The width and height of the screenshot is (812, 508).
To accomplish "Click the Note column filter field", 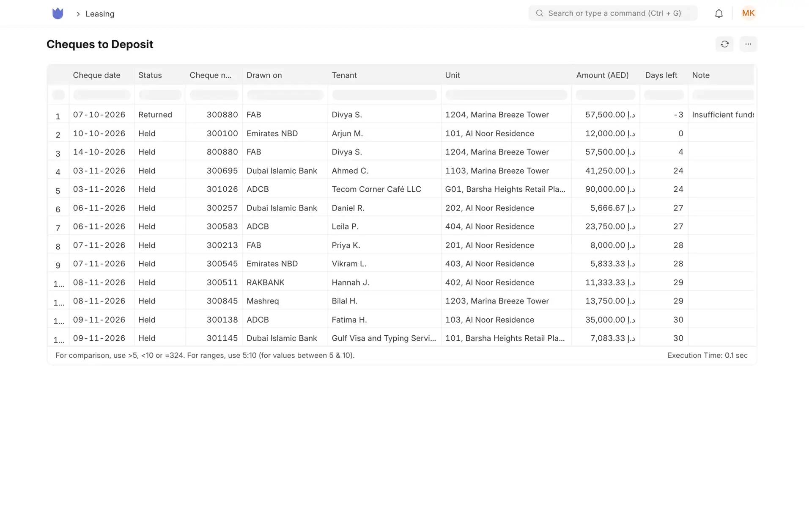I will 723,95.
